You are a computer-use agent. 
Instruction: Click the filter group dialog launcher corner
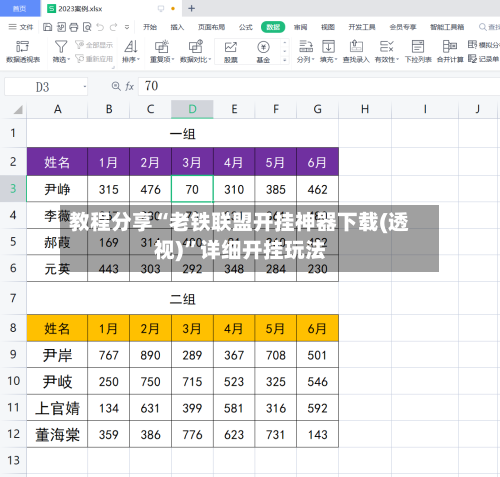click(x=113, y=68)
